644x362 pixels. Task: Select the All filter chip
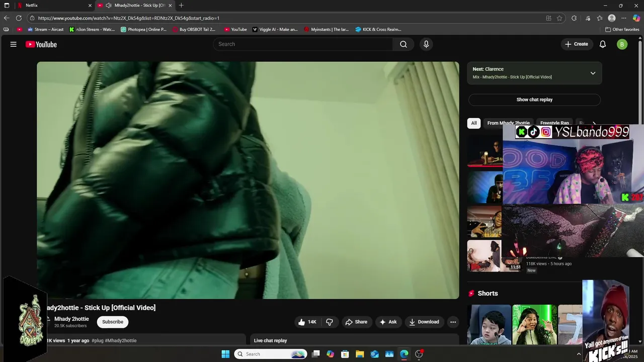(474, 123)
